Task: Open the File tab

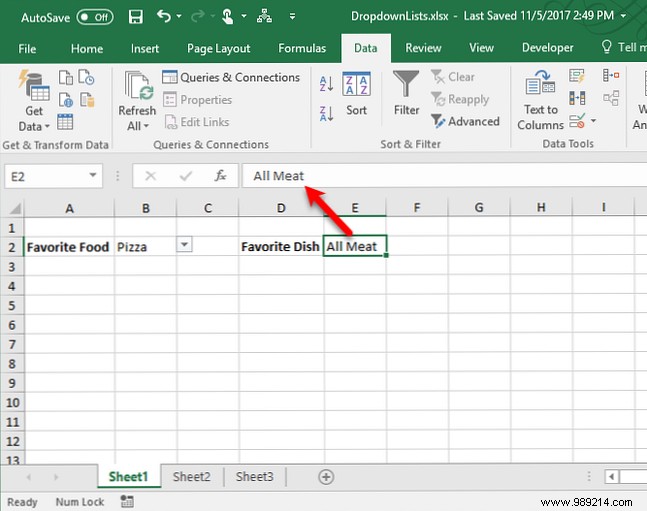Action: coord(27,49)
